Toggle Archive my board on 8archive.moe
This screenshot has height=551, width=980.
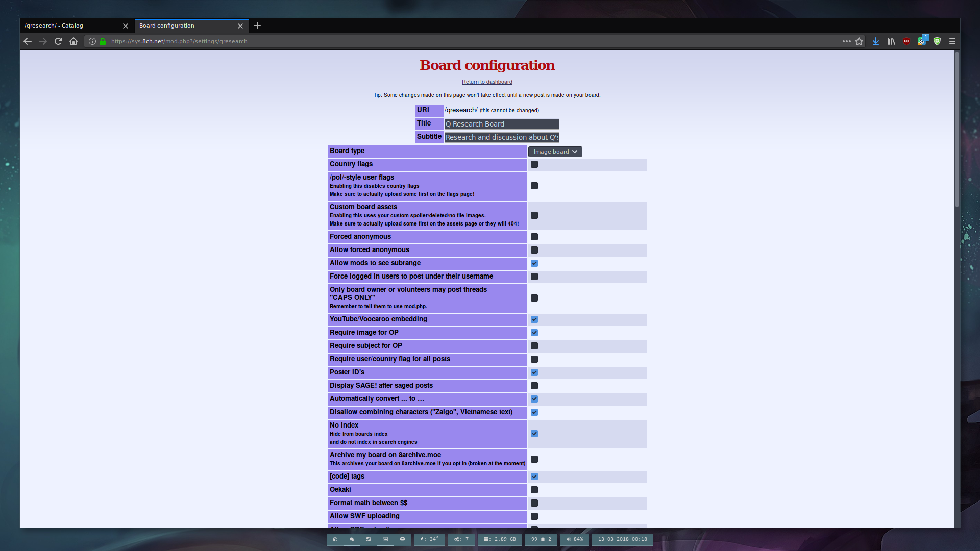(x=534, y=459)
